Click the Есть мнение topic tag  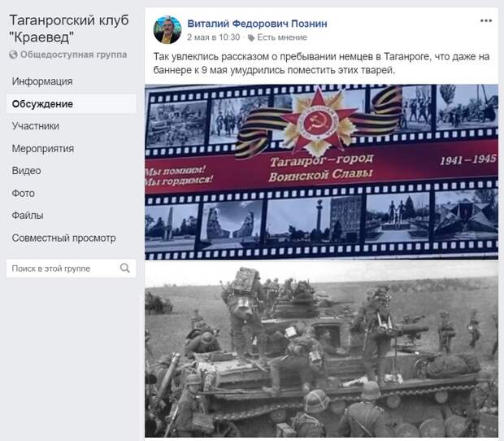(282, 37)
